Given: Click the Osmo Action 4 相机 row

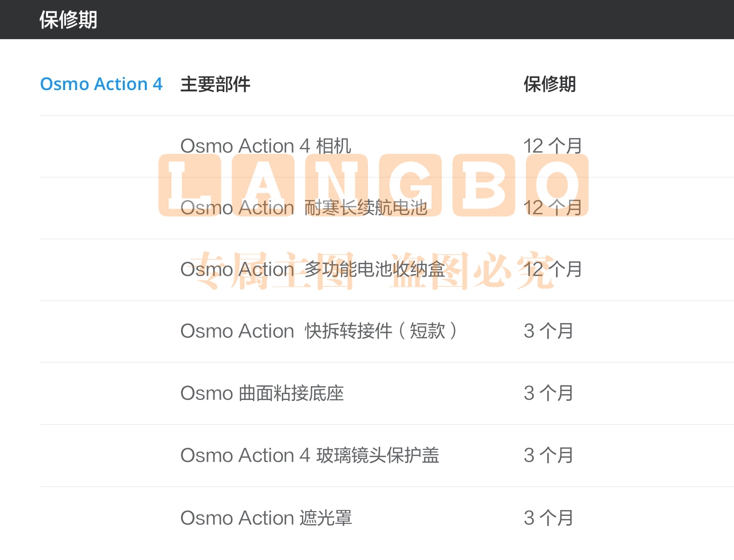Looking at the screenshot, I should coord(387,146).
